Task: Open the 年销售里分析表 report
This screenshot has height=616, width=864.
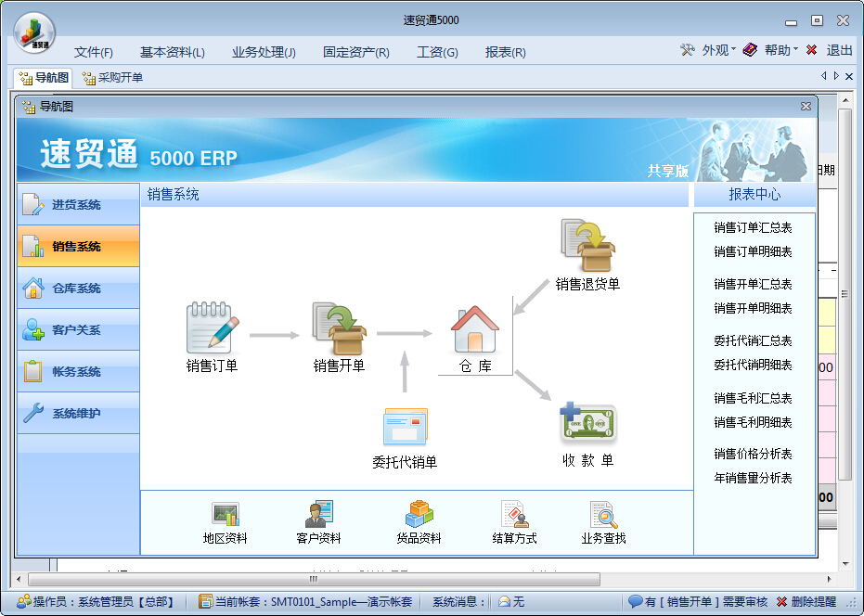Action: coord(753,479)
